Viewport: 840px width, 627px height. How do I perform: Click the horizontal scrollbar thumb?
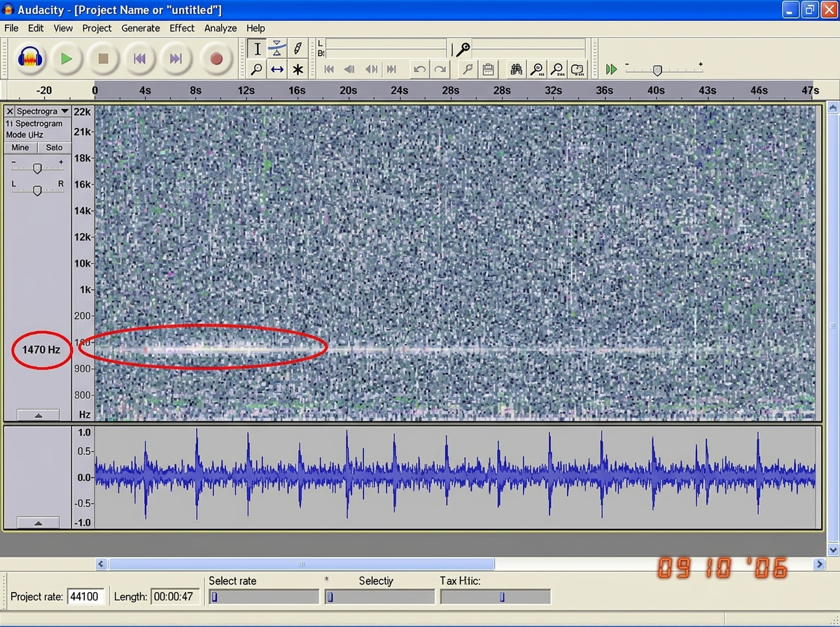pos(301,564)
